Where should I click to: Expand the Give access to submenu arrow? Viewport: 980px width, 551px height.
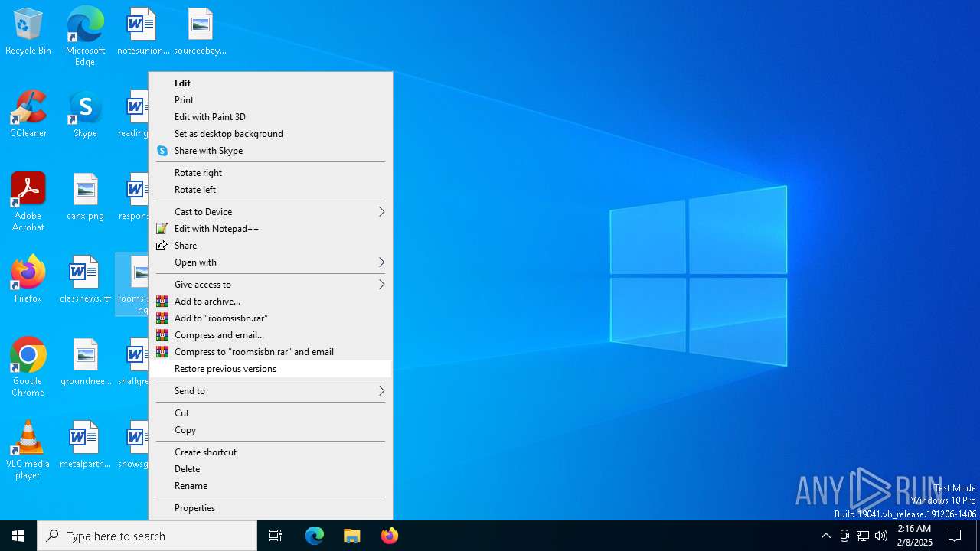click(x=381, y=285)
